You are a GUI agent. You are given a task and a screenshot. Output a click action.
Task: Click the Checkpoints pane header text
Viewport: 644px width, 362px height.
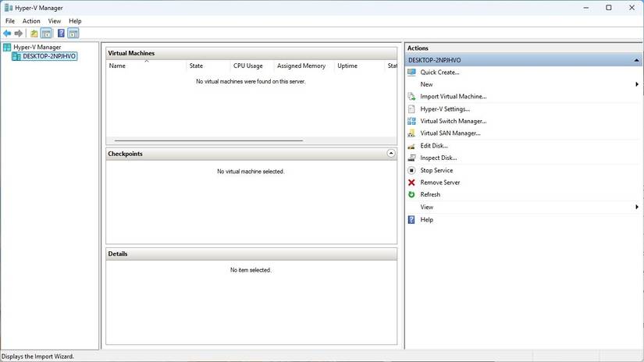[x=125, y=154]
